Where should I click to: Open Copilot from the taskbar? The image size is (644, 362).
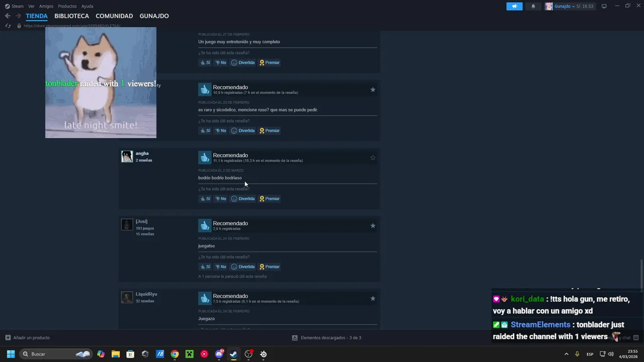click(101, 354)
